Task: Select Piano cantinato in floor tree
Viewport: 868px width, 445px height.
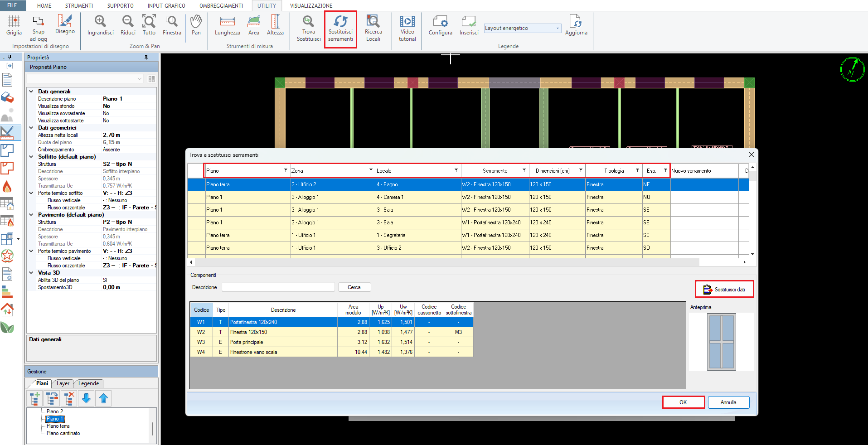Action: pyautogui.click(x=63, y=433)
